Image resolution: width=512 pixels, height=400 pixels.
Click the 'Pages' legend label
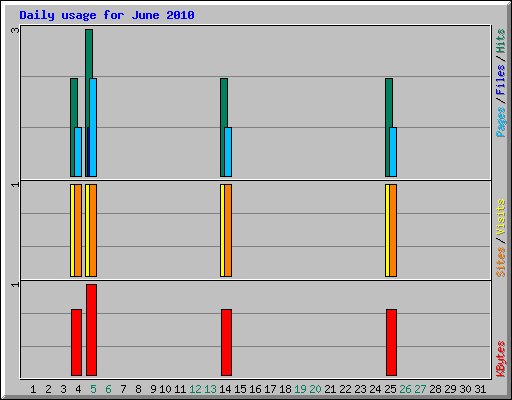(x=501, y=122)
